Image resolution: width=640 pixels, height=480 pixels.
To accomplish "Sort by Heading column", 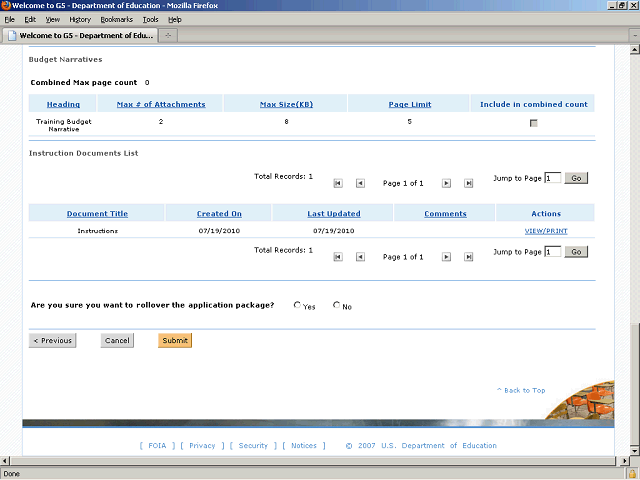I will pos(63,104).
